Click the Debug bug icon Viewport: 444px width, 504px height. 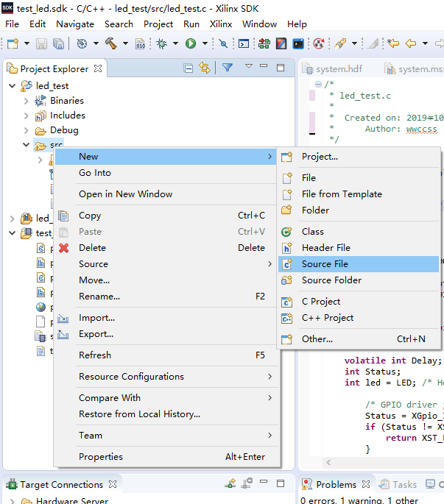[x=161, y=43]
